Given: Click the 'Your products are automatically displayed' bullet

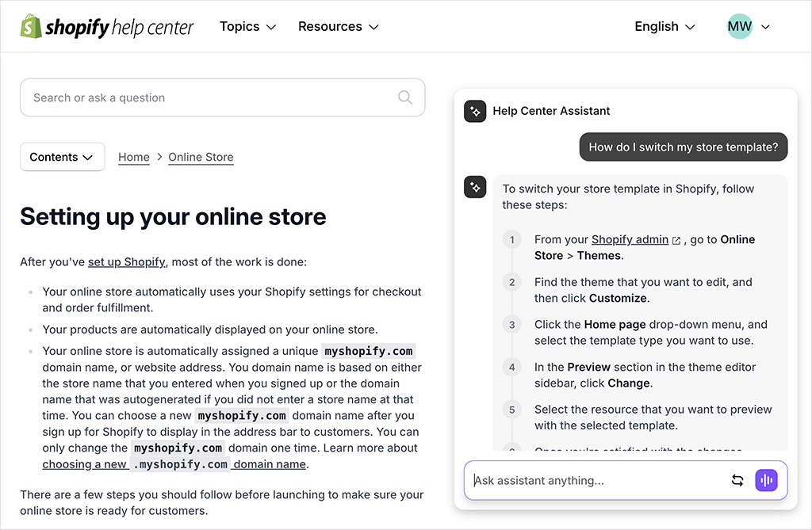Looking at the screenshot, I should [209, 330].
